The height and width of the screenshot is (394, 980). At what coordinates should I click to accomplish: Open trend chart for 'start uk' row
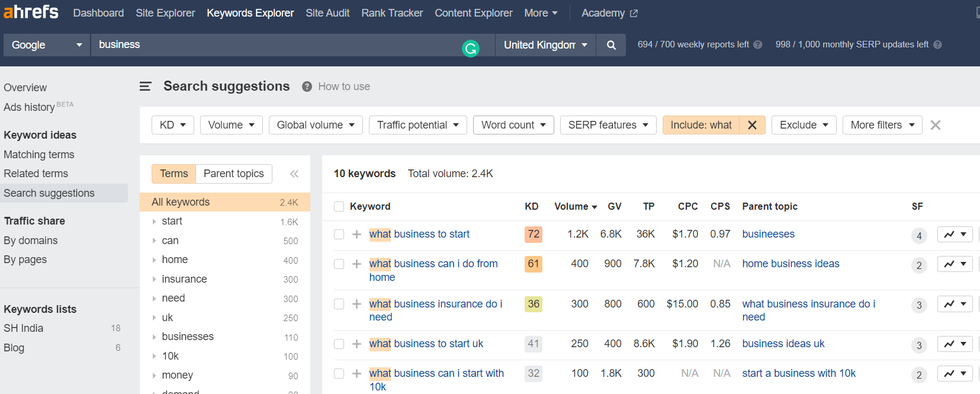[955, 344]
